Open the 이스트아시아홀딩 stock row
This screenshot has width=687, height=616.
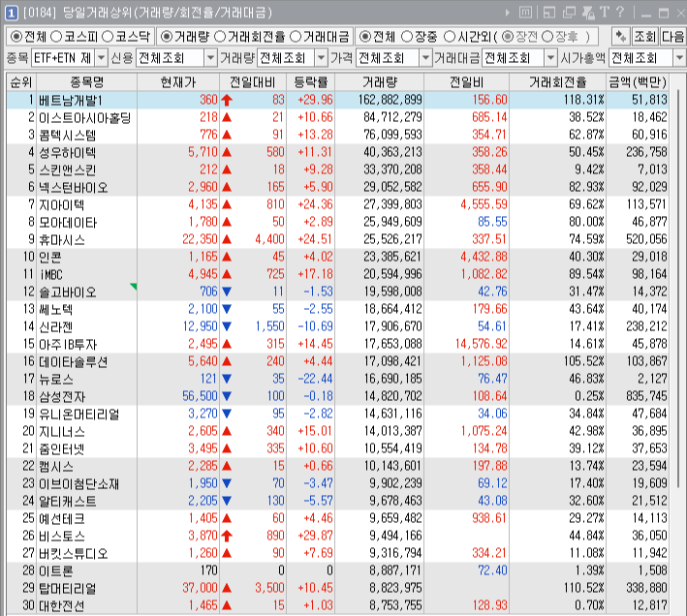[x=337, y=117]
